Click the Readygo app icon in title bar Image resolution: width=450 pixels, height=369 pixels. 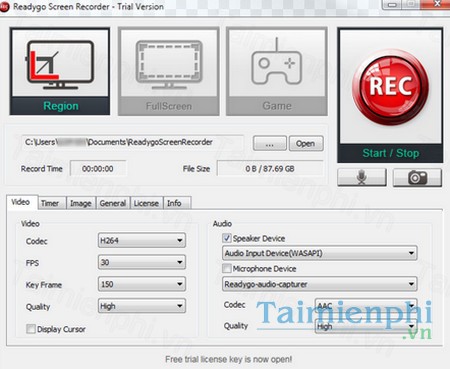tap(5, 7)
